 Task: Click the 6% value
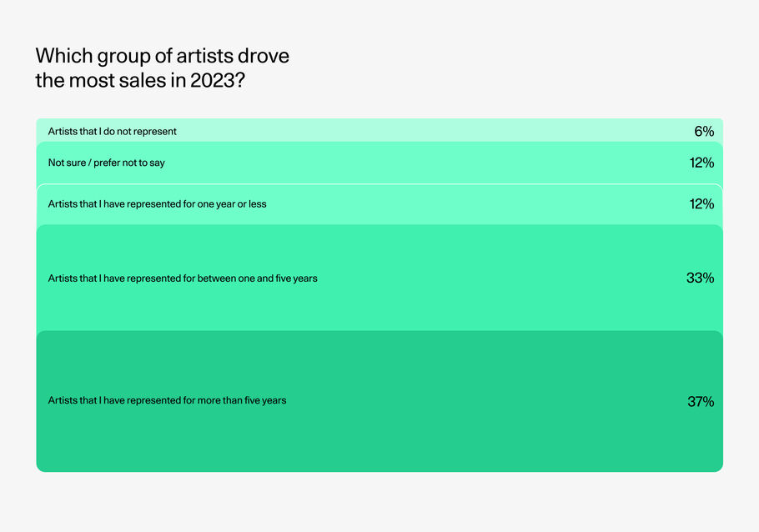[703, 132]
